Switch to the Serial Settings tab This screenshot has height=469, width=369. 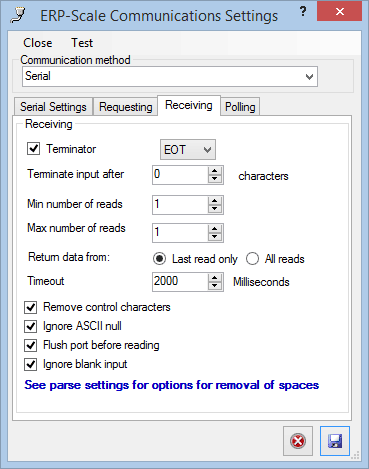tap(53, 107)
